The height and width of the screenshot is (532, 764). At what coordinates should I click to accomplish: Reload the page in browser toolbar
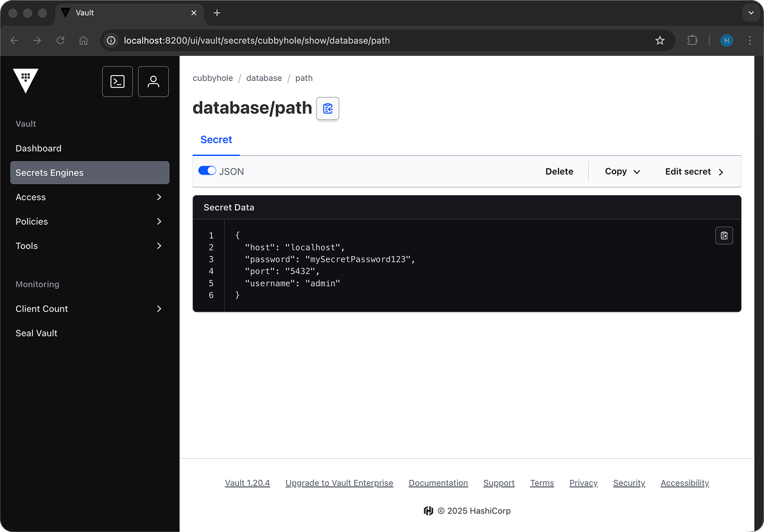point(60,40)
